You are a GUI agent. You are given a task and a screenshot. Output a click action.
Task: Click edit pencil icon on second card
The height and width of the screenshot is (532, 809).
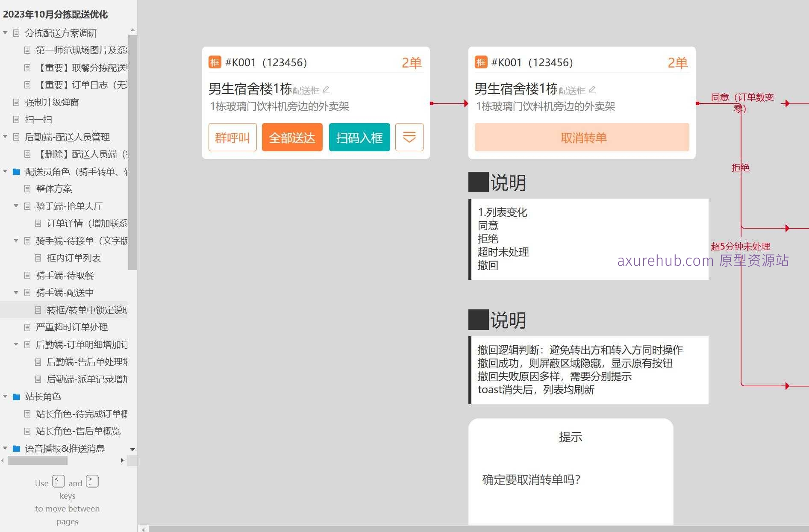[x=592, y=90]
